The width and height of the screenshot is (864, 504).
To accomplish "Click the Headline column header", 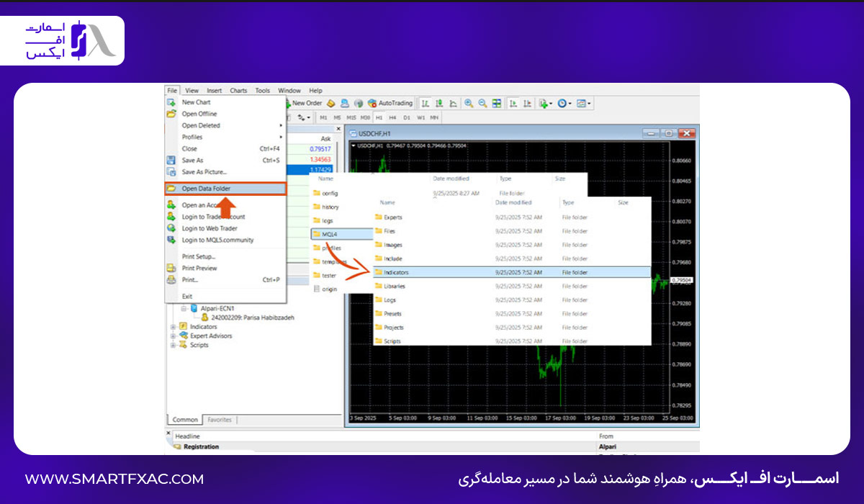I will pos(188,436).
